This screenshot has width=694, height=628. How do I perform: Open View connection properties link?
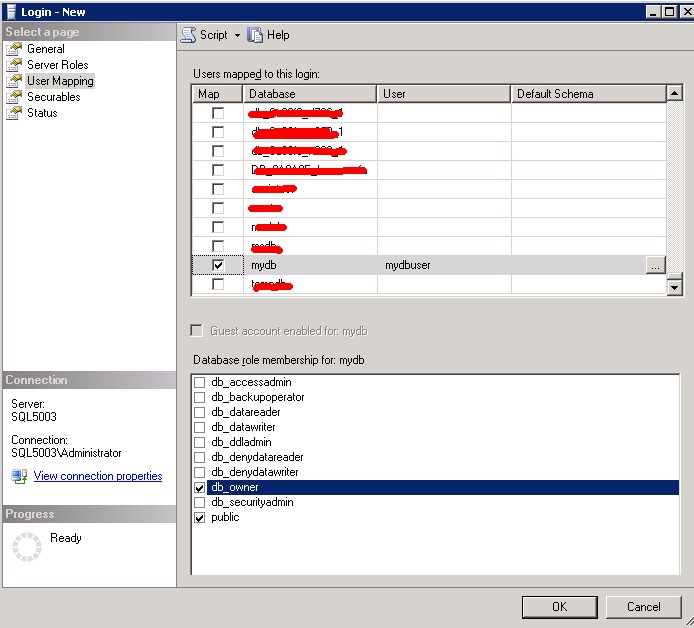[x=98, y=477]
